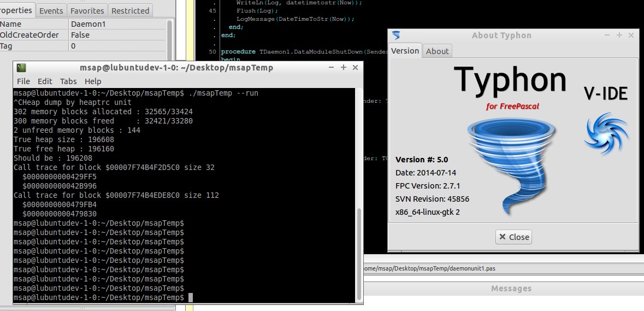Click line number 45 in editor gutter

click(x=212, y=11)
